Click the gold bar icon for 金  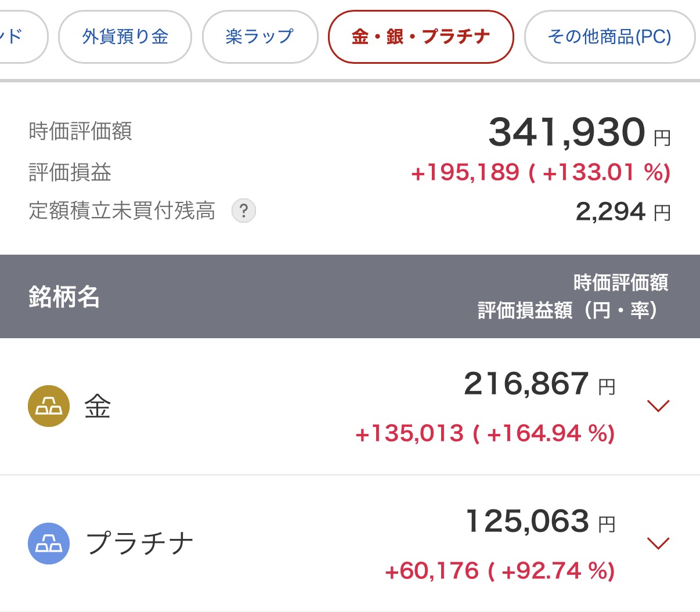point(49,406)
